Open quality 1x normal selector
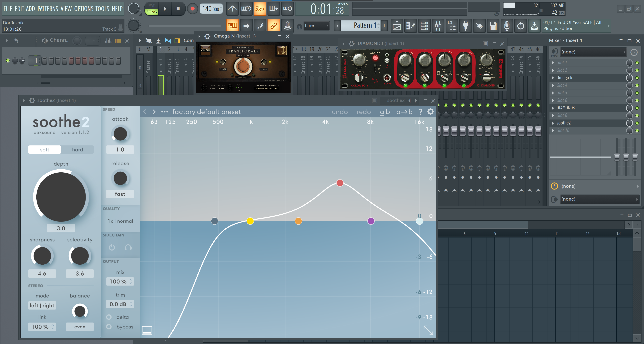This screenshot has width=644, height=344. [x=120, y=221]
